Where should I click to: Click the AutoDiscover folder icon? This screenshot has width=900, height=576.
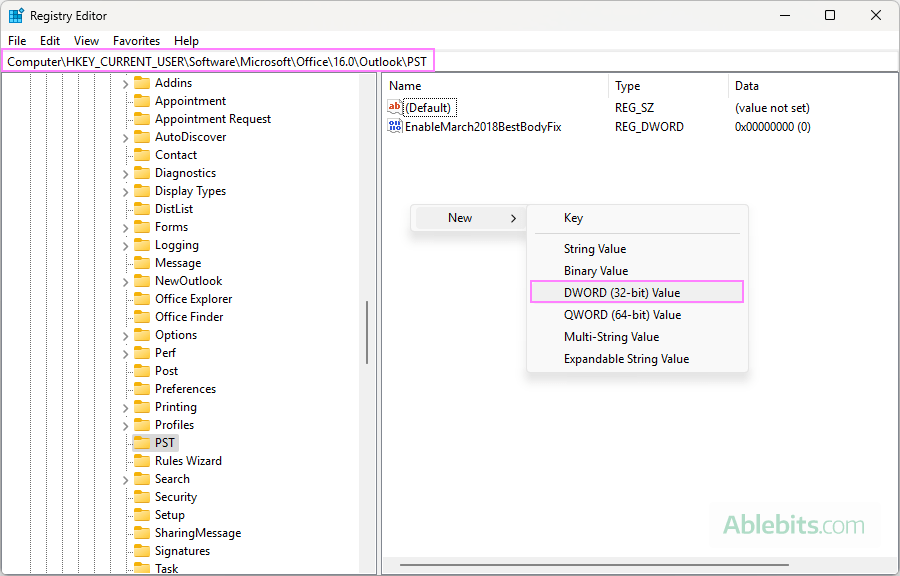(x=142, y=137)
